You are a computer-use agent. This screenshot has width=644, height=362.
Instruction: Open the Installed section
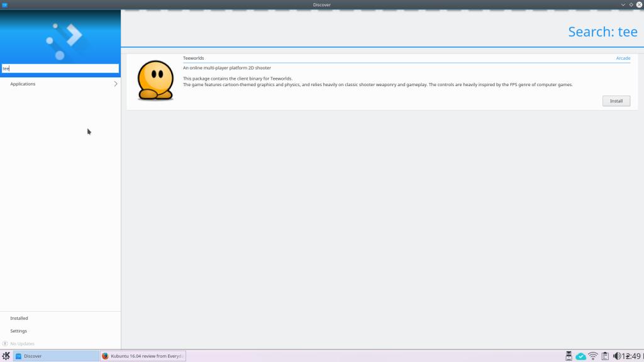point(19,318)
